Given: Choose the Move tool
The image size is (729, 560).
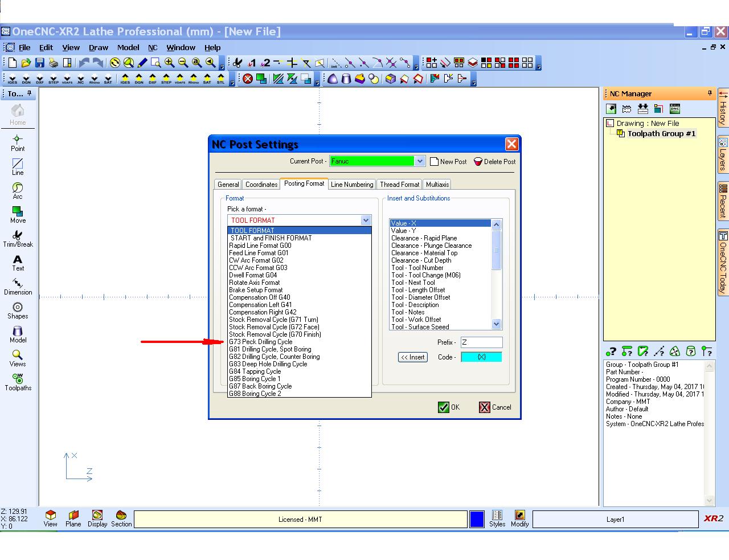Looking at the screenshot, I should pyautogui.click(x=18, y=215).
